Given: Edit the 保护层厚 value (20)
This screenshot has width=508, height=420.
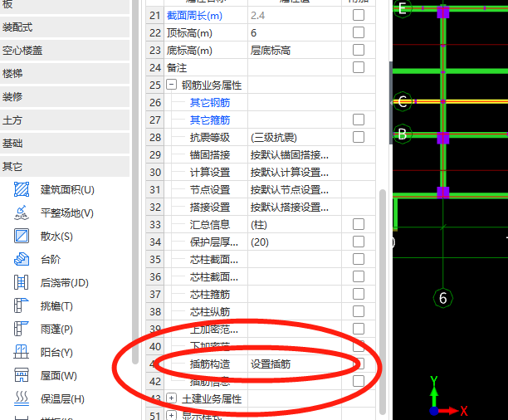Looking at the screenshot, I should pyautogui.click(x=294, y=242).
